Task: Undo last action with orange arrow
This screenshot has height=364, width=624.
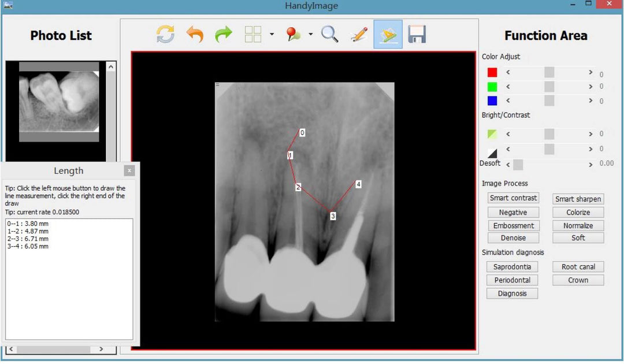Action: [195, 34]
